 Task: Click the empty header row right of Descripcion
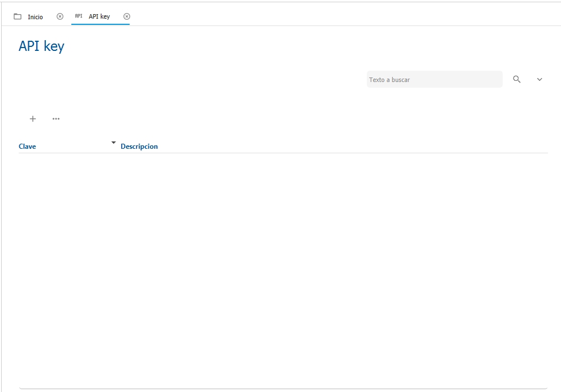coord(353,147)
